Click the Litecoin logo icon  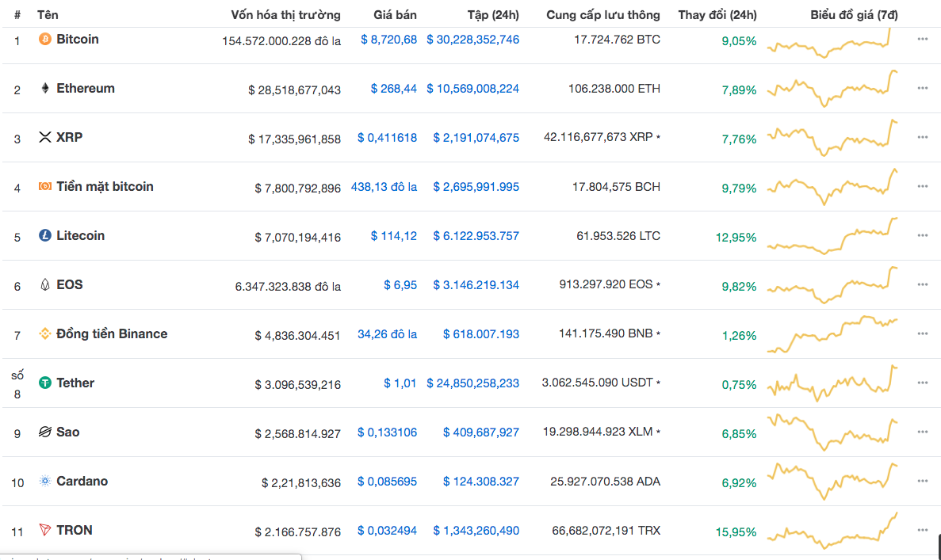pos(45,235)
